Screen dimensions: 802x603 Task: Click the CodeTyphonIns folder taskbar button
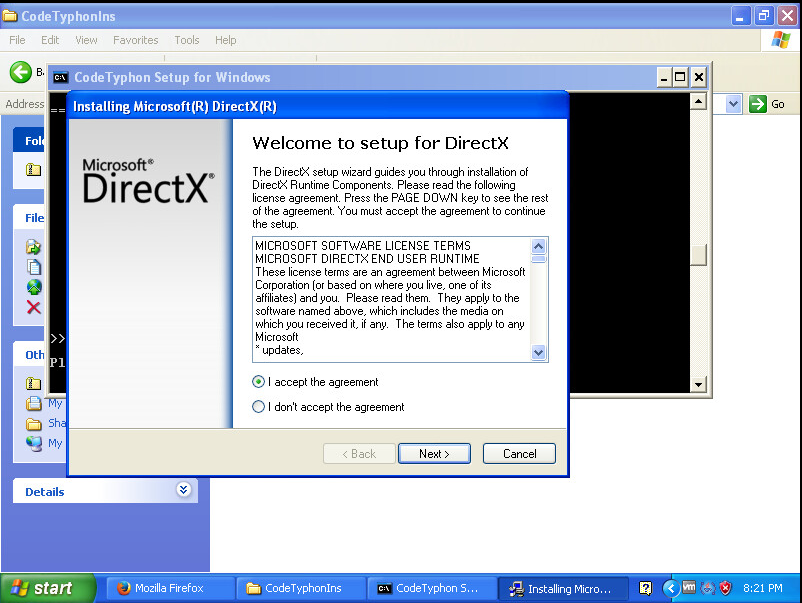tap(293, 588)
